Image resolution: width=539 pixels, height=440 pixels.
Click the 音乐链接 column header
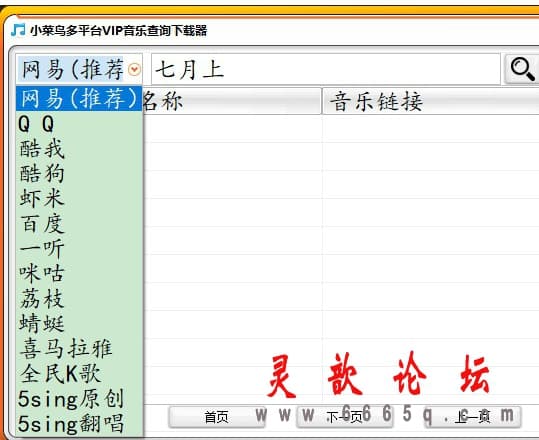(x=430, y=101)
